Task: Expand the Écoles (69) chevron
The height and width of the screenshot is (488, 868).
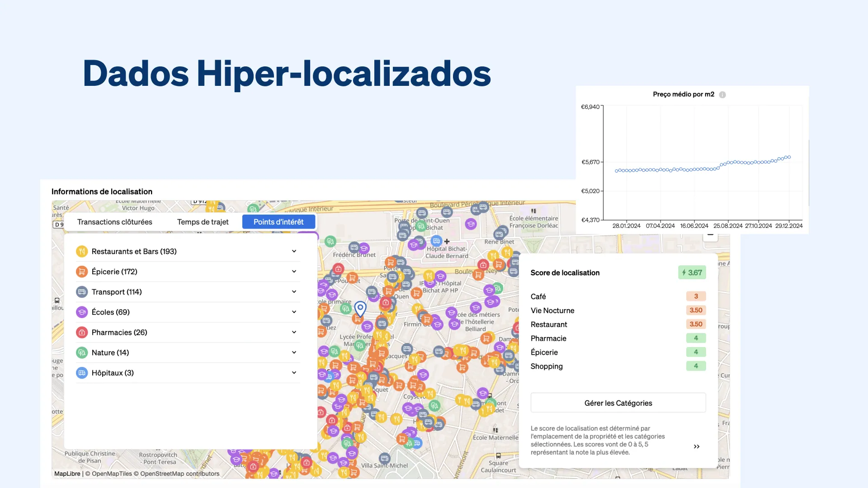Action: coord(294,312)
